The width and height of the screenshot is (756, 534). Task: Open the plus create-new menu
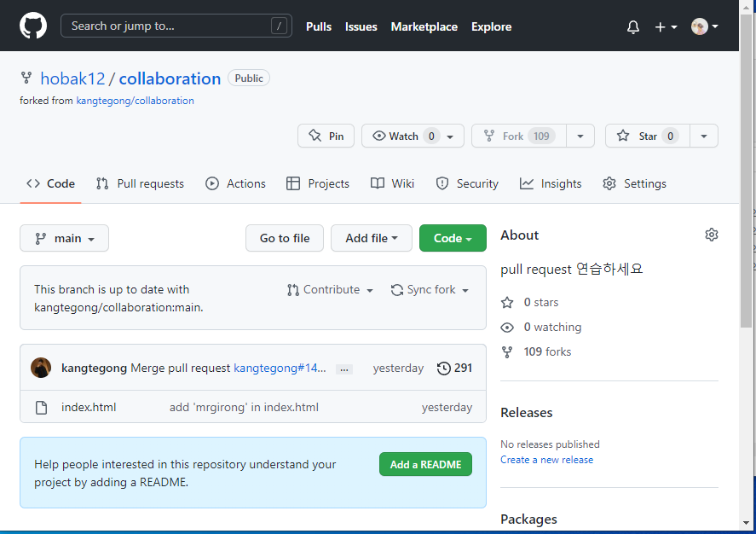tap(666, 27)
